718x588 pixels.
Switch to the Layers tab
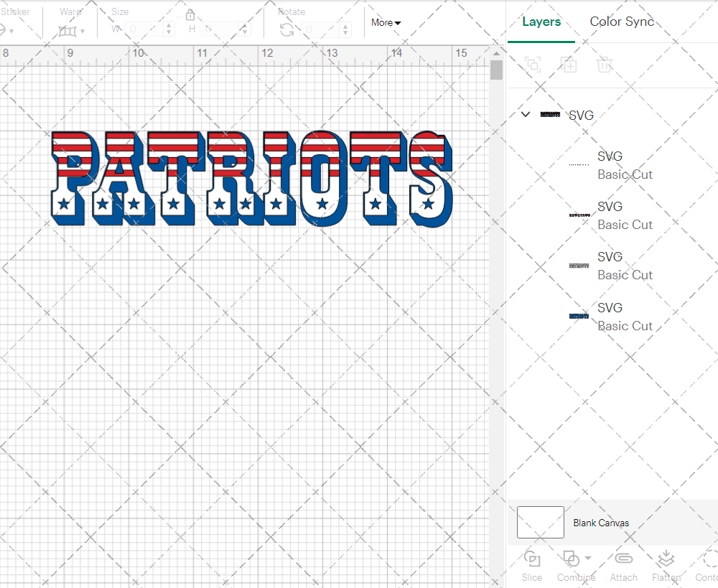541,22
